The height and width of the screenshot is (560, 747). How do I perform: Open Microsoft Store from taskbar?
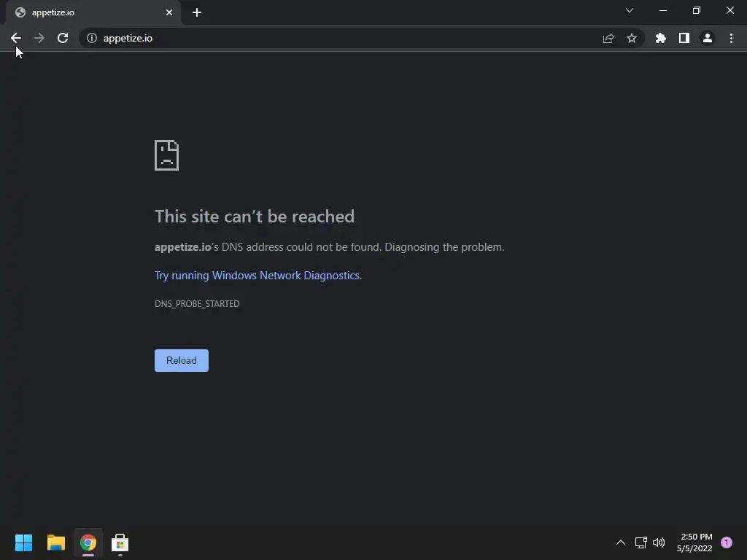coord(120,542)
